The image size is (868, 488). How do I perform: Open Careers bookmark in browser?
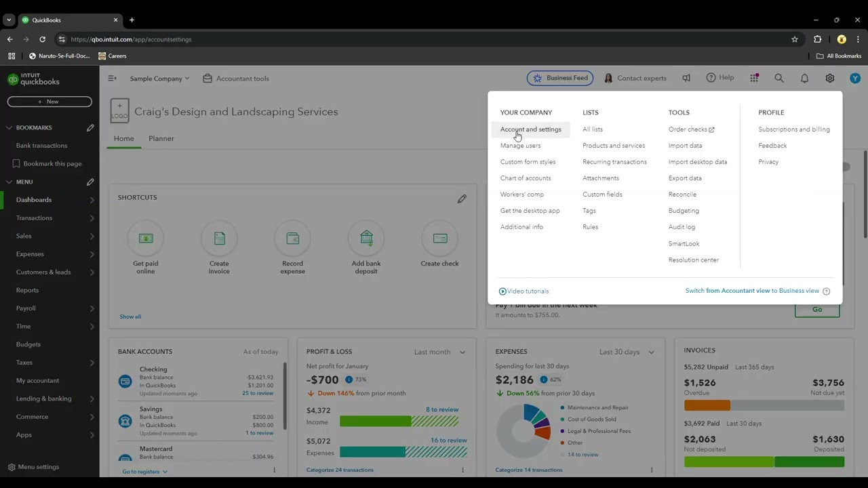pyautogui.click(x=113, y=56)
